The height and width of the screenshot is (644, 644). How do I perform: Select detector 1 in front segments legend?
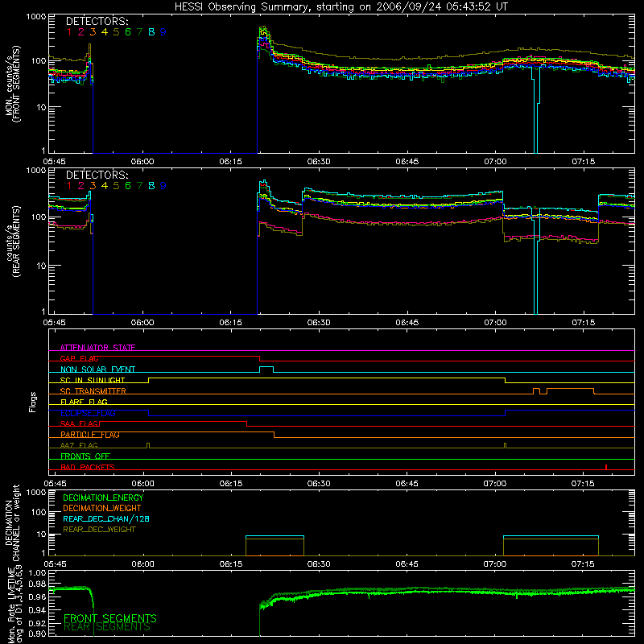69,32
